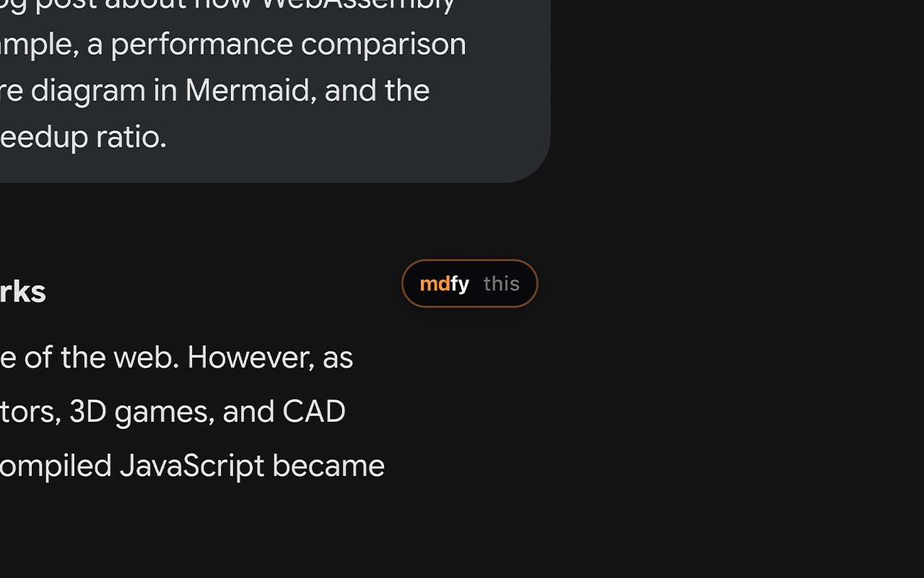Image resolution: width=924 pixels, height=578 pixels.
Task: Click "3D games" in the response text
Action: tap(141, 412)
